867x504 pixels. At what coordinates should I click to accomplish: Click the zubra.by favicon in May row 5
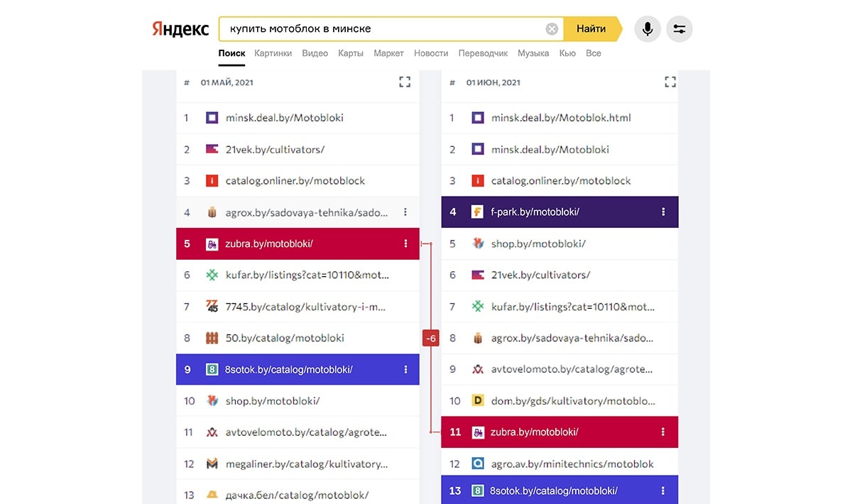pos(212,243)
